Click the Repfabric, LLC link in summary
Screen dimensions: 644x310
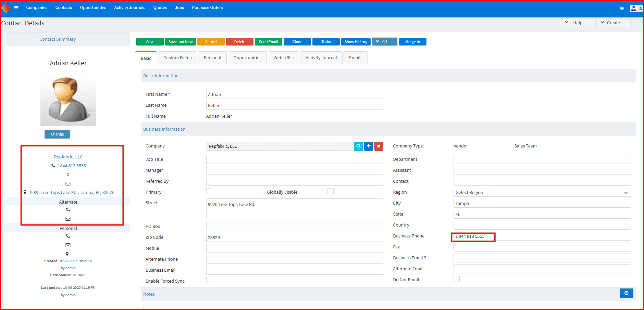point(68,157)
